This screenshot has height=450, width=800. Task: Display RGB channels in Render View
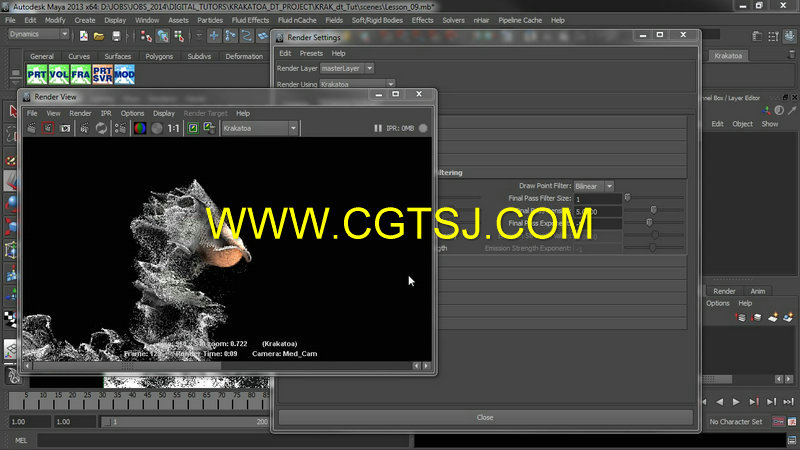pyautogui.click(x=140, y=128)
